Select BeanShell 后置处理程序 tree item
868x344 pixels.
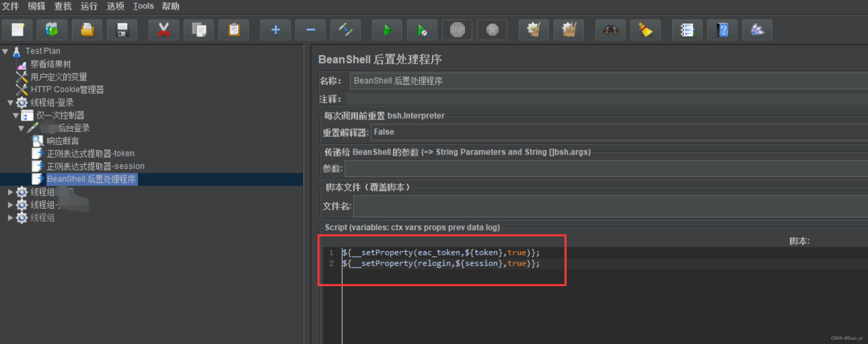[91, 179]
